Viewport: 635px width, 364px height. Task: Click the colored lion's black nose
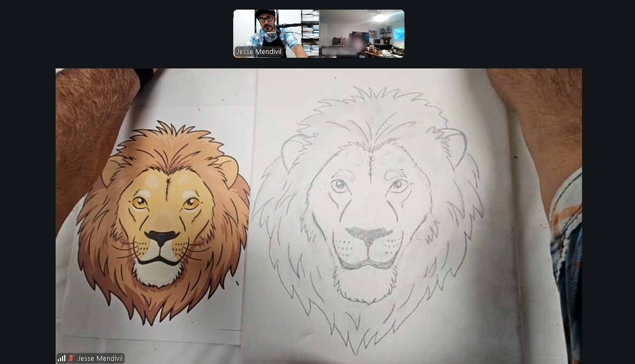point(162,237)
